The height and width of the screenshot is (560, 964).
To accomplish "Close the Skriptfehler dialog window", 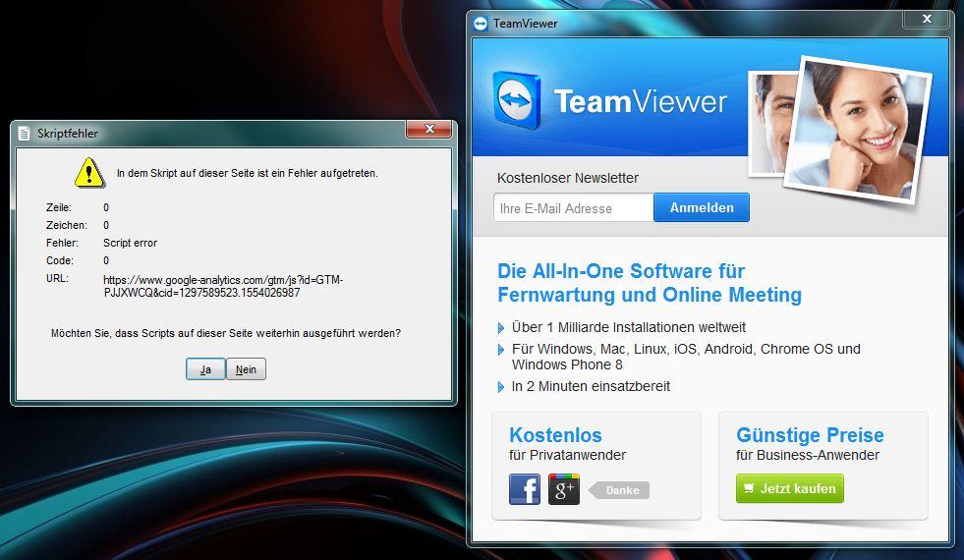I will (429, 129).
